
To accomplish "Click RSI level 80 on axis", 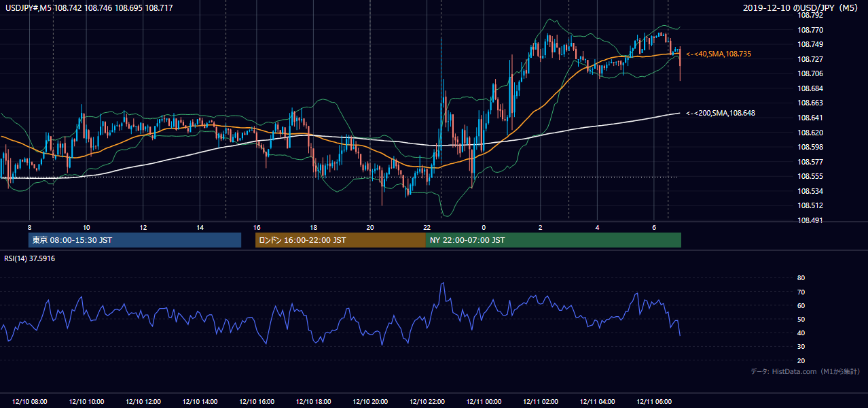I will [x=801, y=278].
